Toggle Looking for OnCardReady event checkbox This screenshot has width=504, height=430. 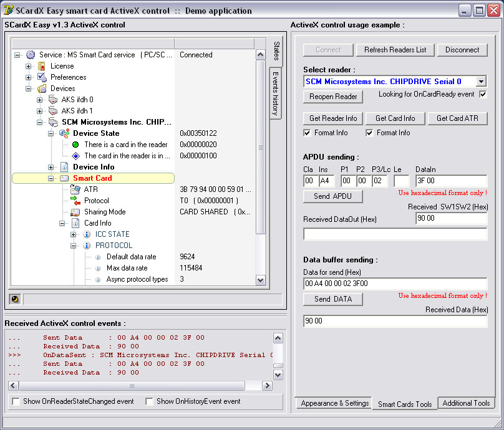point(483,95)
